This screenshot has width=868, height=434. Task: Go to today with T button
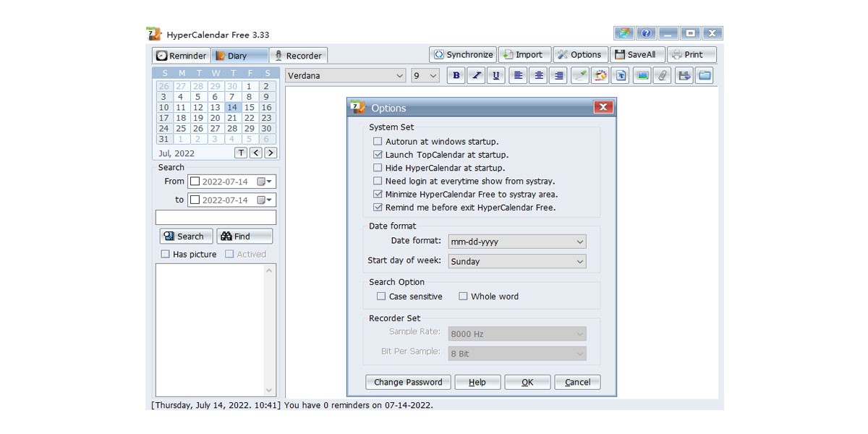(241, 153)
